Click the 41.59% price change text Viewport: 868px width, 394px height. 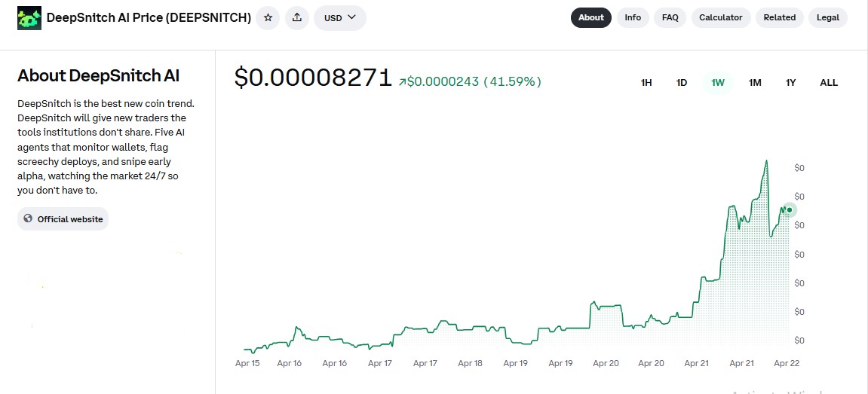click(x=512, y=82)
